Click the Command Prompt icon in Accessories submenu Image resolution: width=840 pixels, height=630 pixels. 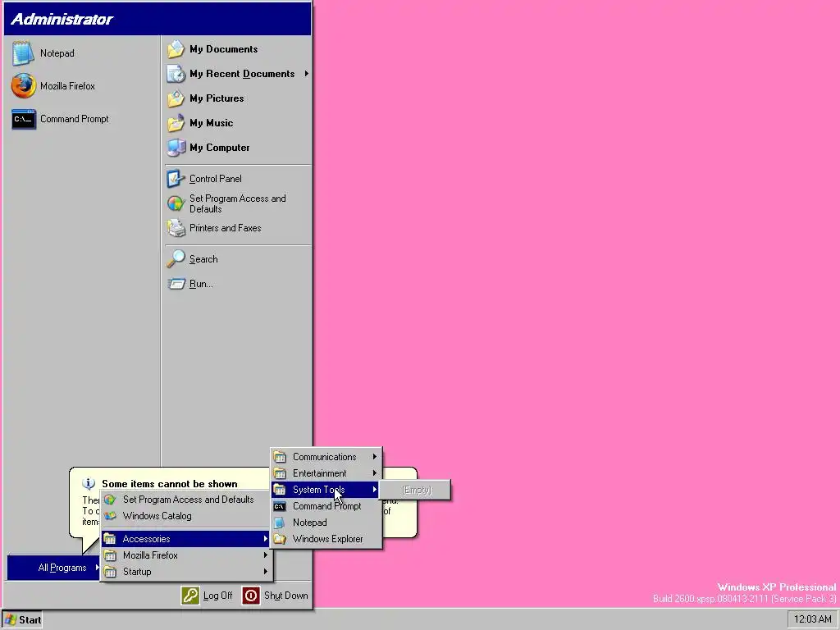click(x=280, y=506)
